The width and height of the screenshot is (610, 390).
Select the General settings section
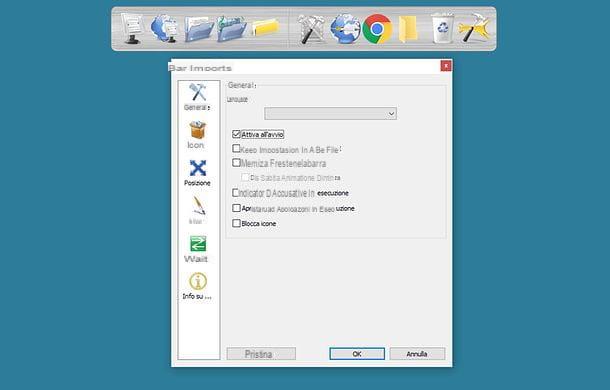click(x=197, y=97)
